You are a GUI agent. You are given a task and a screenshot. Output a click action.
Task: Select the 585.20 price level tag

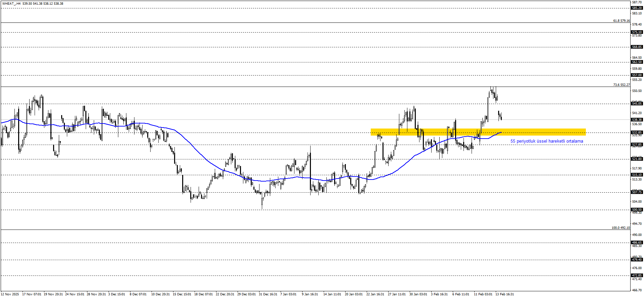tap(637, 8)
